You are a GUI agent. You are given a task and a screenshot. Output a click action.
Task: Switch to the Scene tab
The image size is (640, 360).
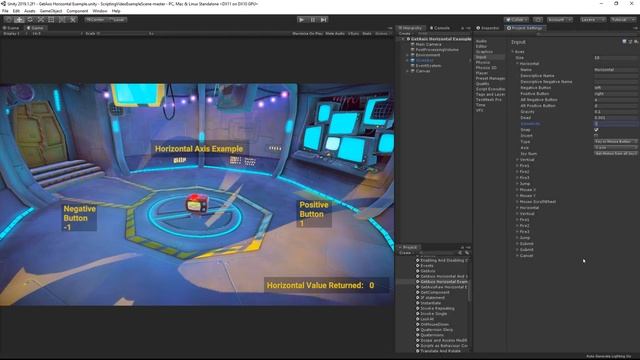[x=11, y=28]
